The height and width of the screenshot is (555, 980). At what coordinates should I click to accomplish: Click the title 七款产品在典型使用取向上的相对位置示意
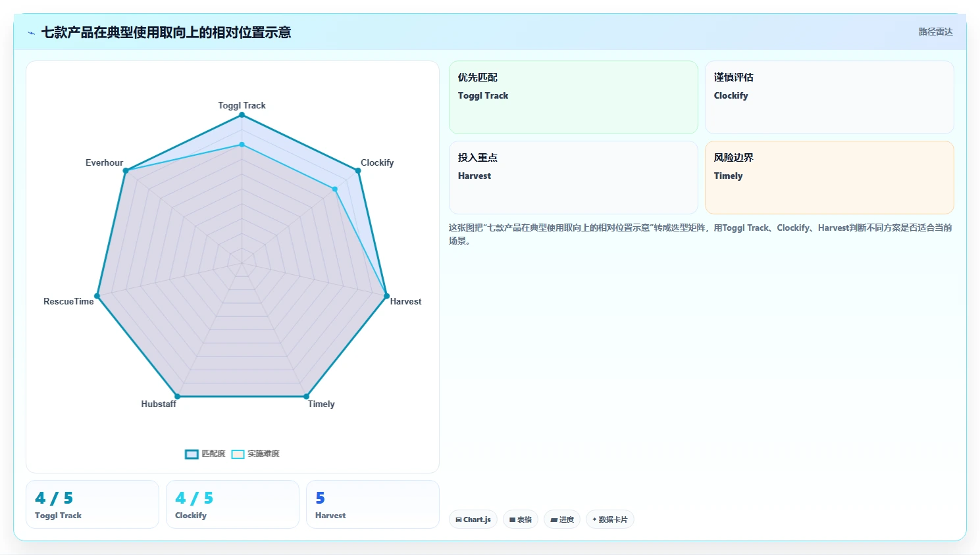(166, 32)
